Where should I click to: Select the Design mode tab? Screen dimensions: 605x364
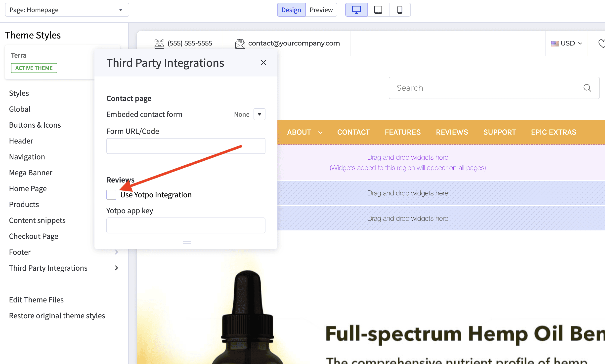pyautogui.click(x=291, y=10)
